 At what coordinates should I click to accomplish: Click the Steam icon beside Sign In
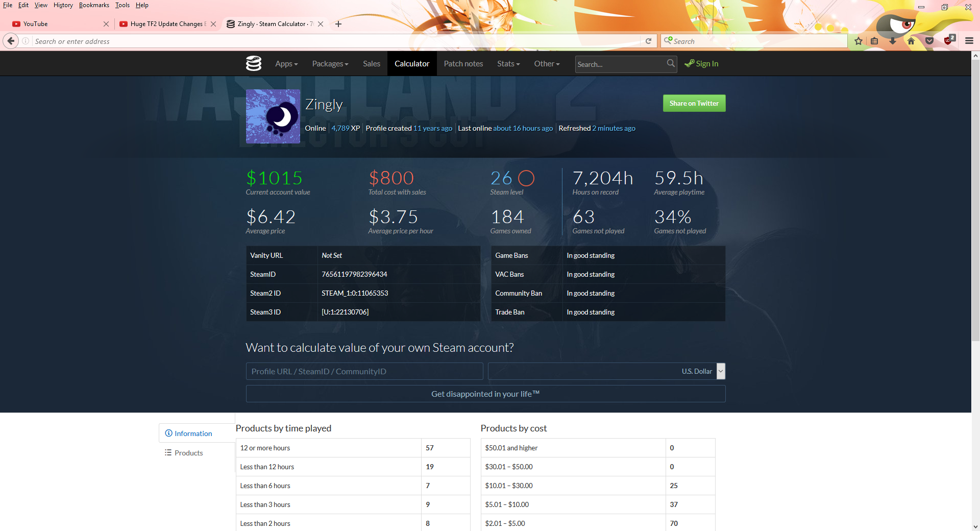tap(689, 63)
